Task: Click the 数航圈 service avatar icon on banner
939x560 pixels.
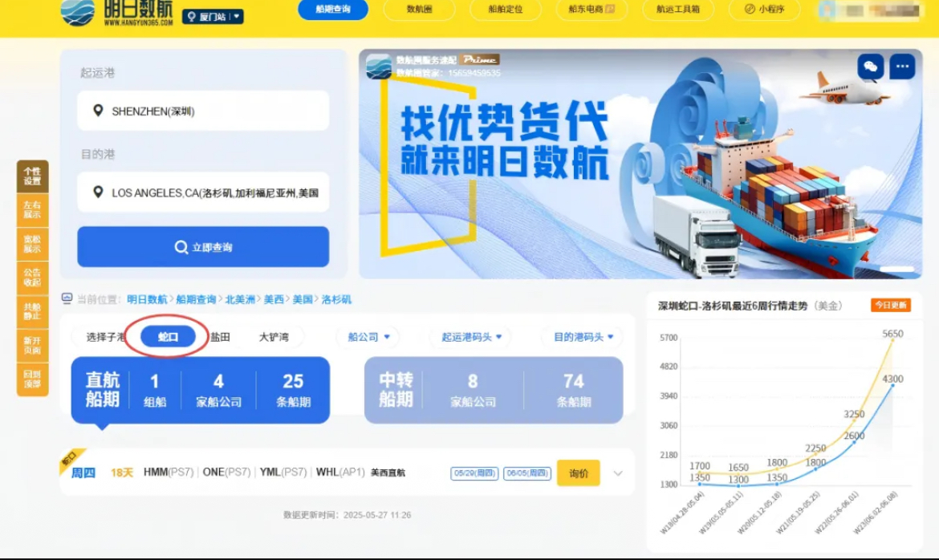Action: point(379,67)
